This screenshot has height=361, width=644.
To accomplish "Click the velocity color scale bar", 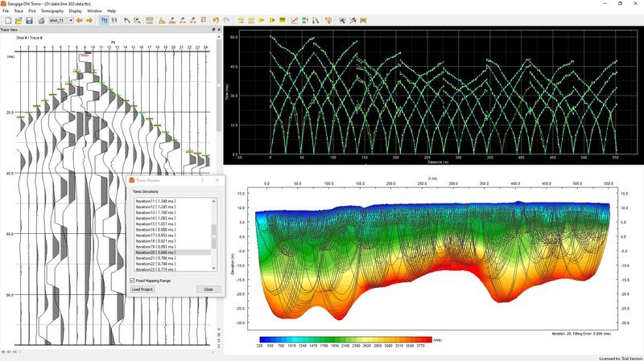I will (346, 340).
